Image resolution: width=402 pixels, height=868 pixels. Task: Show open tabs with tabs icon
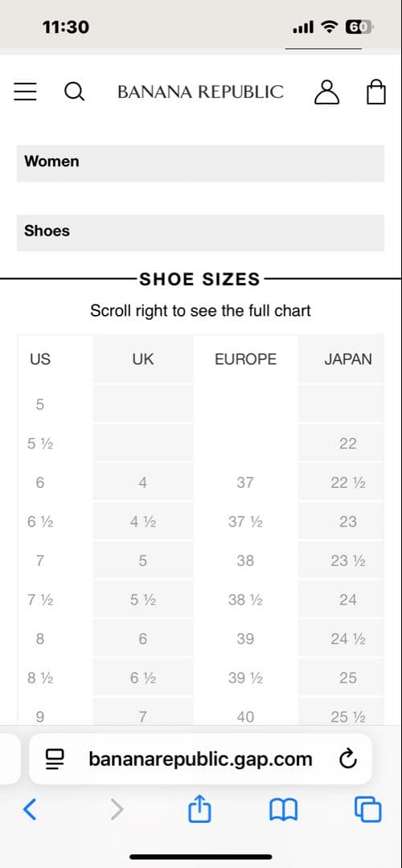pos(367,809)
